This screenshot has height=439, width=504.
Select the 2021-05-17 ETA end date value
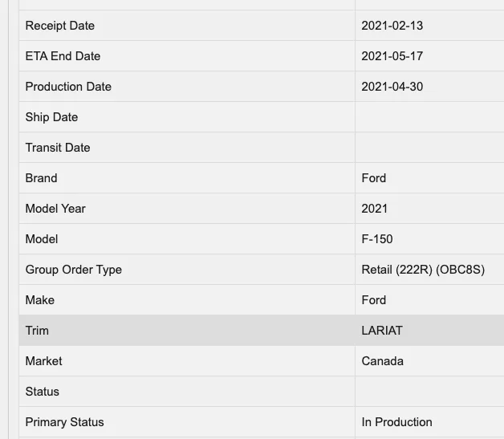392,56
